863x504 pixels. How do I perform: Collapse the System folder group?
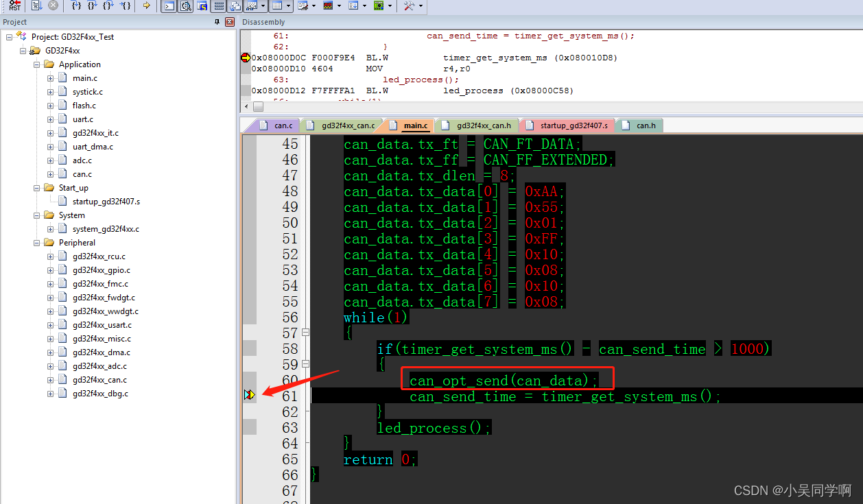pyautogui.click(x=37, y=215)
